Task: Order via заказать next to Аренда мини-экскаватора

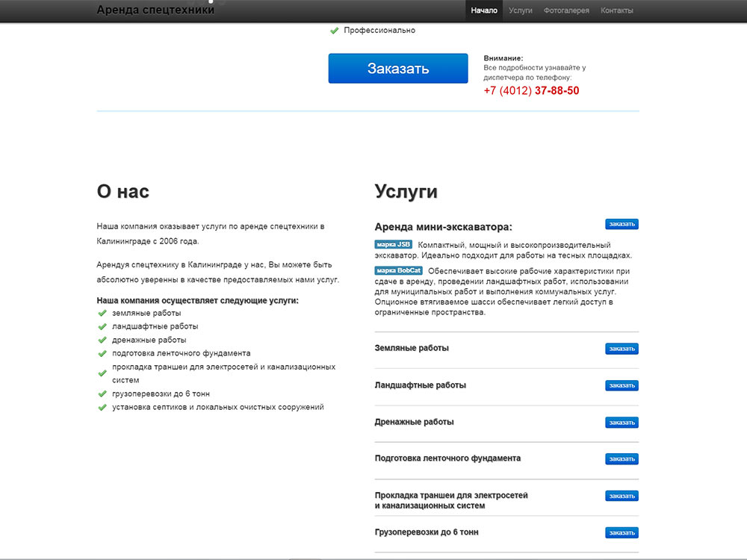Action: [x=622, y=224]
